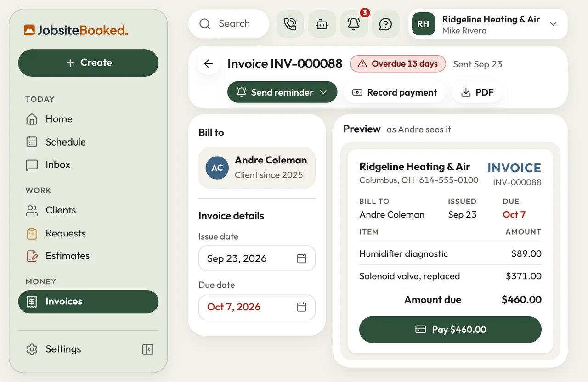Click the Overdue 13 days badge
Image resolution: width=588 pixels, height=382 pixels.
398,64
